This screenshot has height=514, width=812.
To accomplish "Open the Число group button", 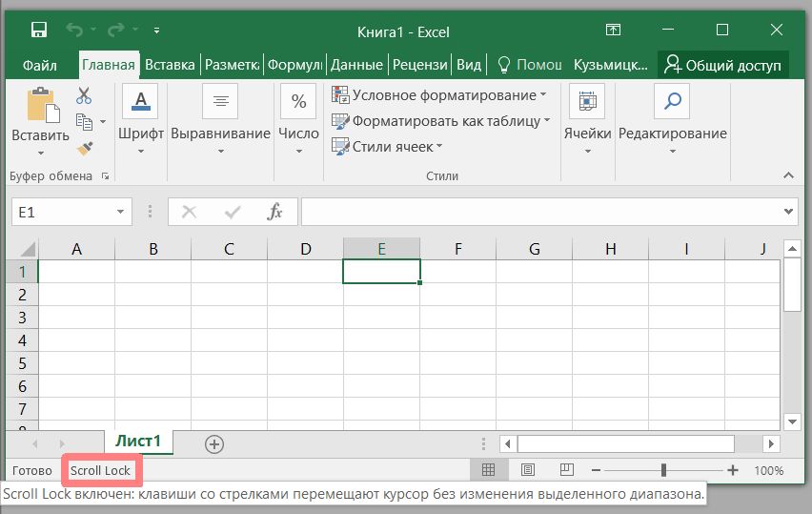I will pyautogui.click(x=299, y=118).
